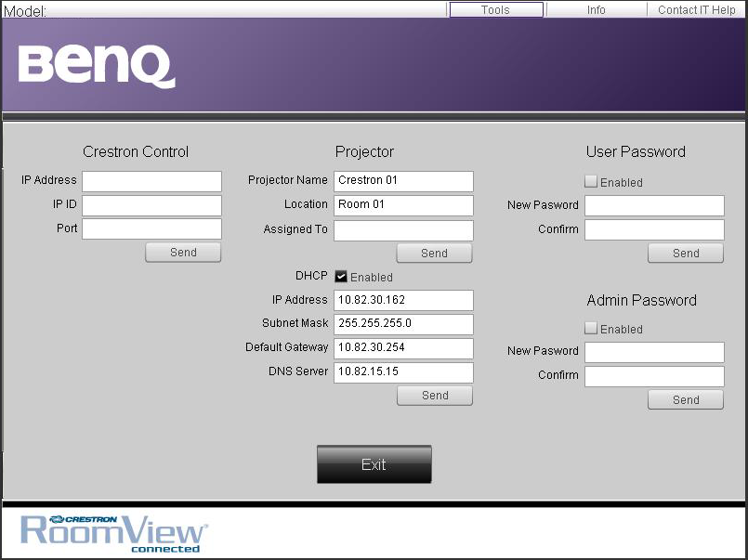748x560 pixels.
Task: Send the projector name and location
Action: 435,254
